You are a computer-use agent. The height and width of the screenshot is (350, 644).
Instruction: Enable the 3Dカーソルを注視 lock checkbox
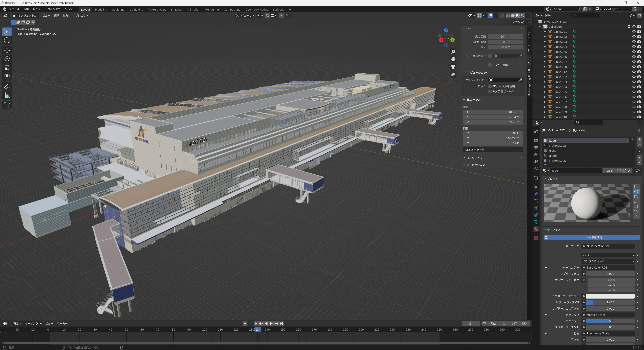click(x=490, y=86)
